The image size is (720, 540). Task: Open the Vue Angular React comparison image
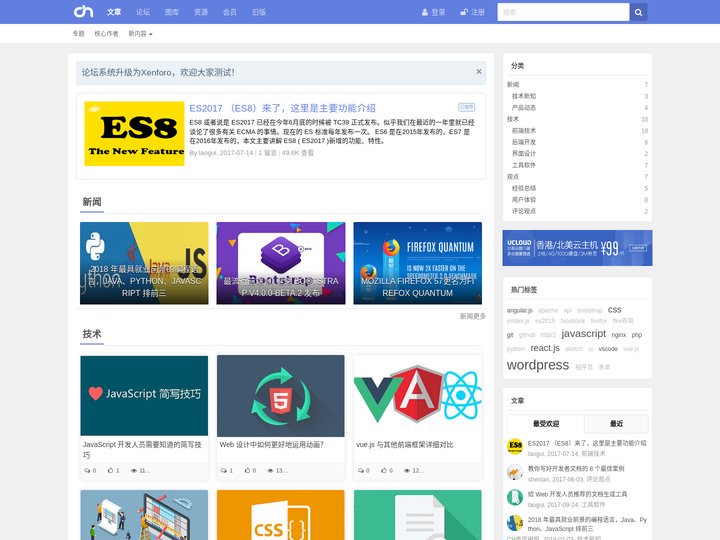click(417, 395)
